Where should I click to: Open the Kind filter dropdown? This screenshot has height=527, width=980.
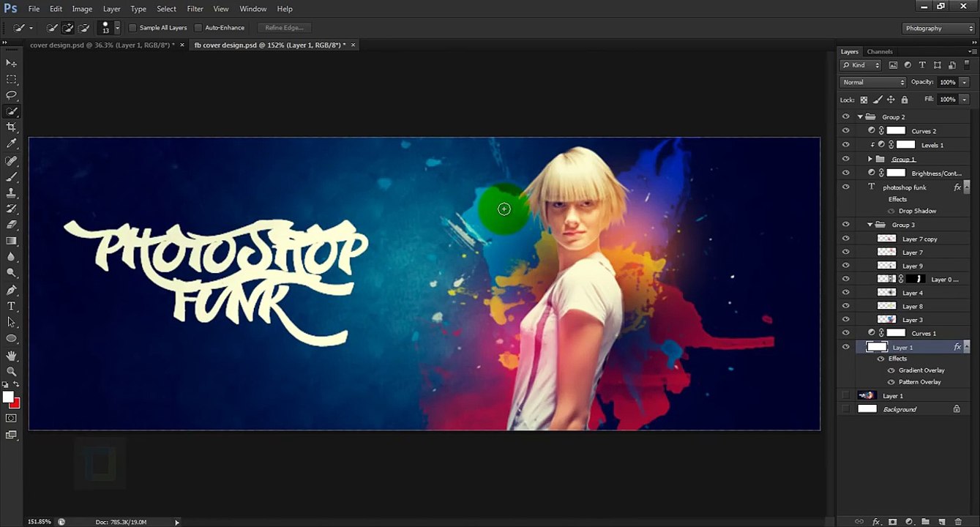coord(861,65)
